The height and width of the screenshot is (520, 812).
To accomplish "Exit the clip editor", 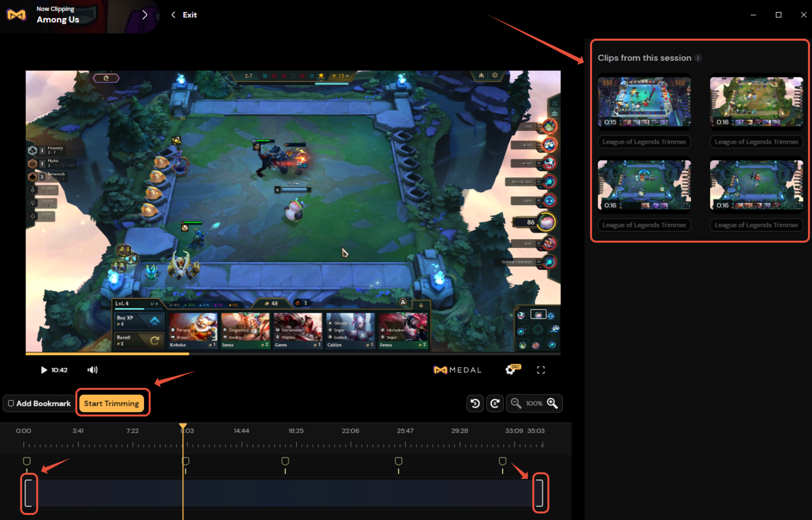I will pos(190,15).
